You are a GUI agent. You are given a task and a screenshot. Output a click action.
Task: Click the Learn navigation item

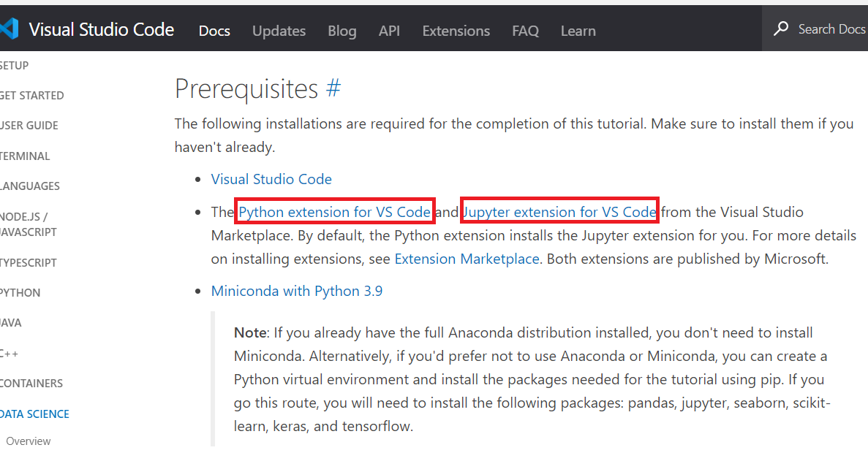578,31
